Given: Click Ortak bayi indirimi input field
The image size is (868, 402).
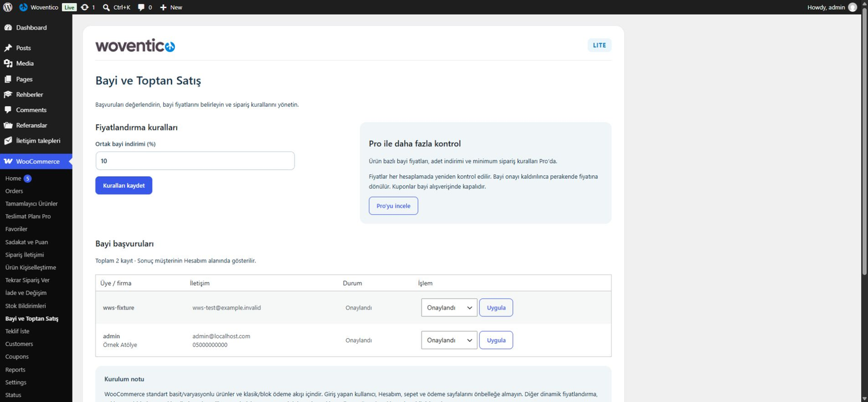Looking at the screenshot, I should (195, 161).
